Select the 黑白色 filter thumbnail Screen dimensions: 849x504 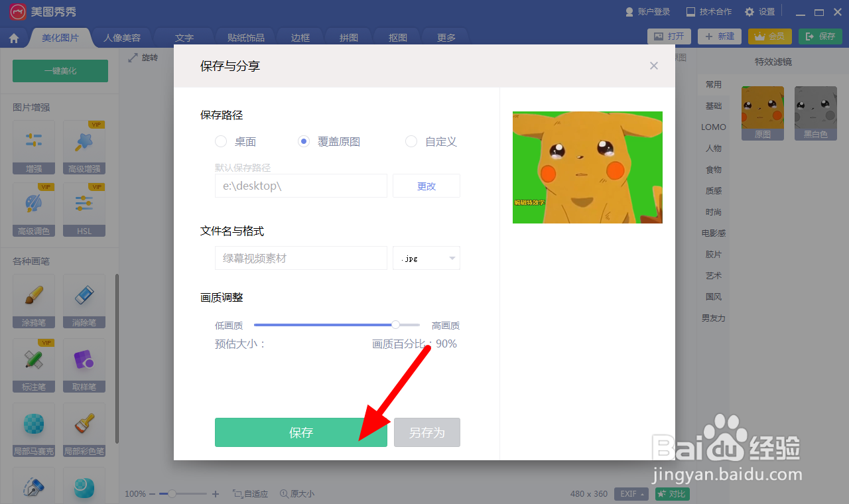pos(816,113)
